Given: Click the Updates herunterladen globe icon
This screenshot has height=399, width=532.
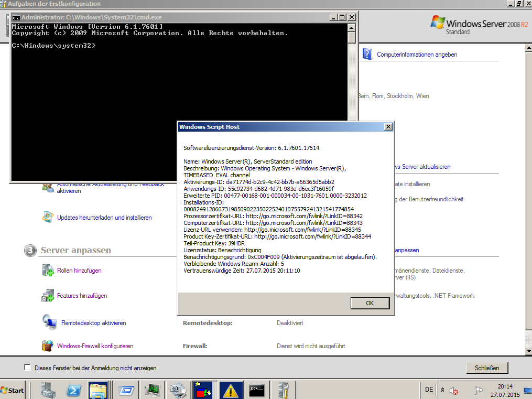Looking at the screenshot, I should (48, 217).
